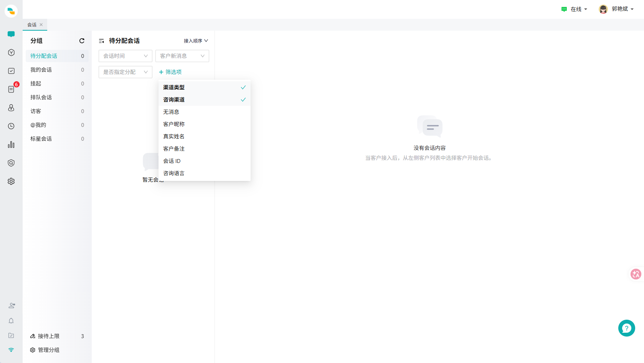Screen dimensions: 644x363
Task: Open the statistics bar chart icon
Action: (11, 145)
